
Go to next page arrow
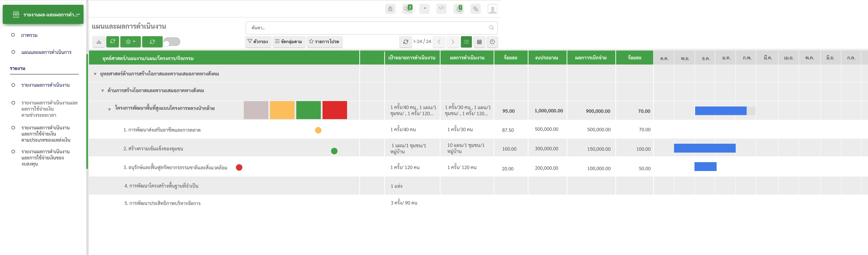pos(453,42)
